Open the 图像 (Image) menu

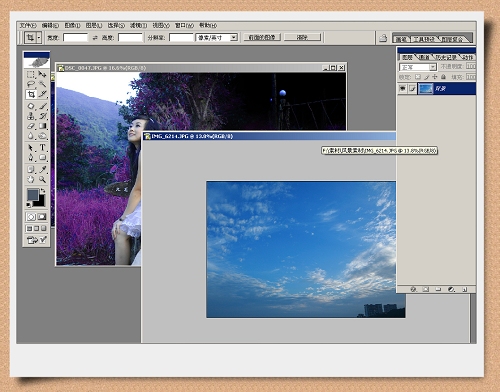[72, 25]
